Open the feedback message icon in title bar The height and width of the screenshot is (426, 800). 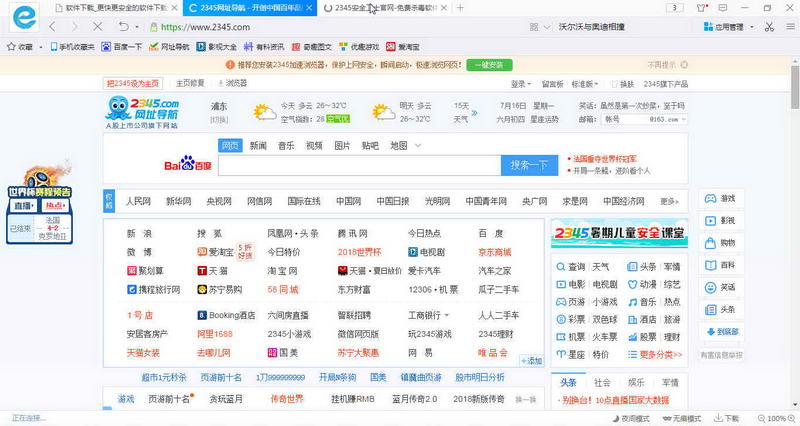tap(722, 8)
